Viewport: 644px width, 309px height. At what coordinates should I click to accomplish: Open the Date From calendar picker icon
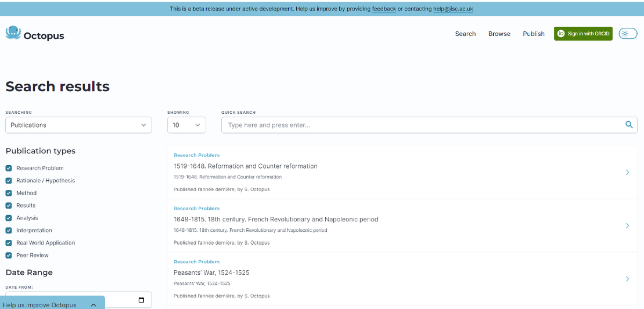click(141, 300)
